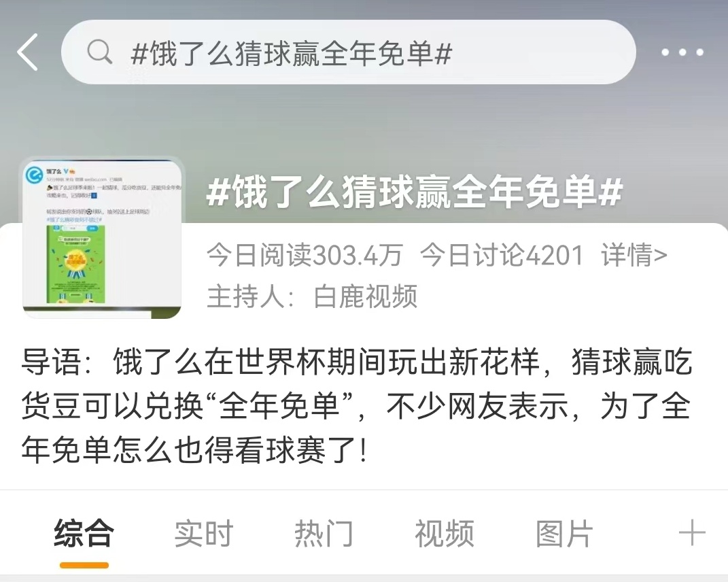Open the three-dot more options menu
The height and width of the screenshot is (582, 728).
[682, 52]
